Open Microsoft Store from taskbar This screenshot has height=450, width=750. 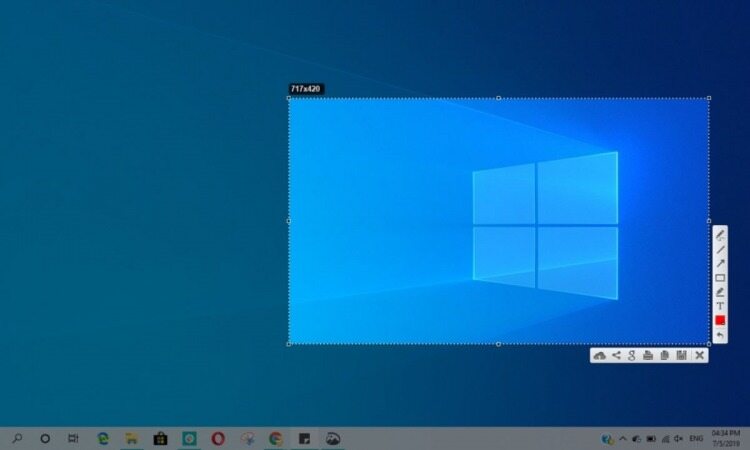(160, 439)
